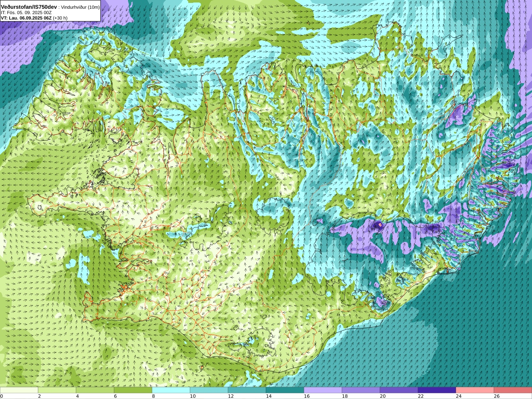532x399 pixels.
Task: Pick the lavender 16–18 legend swatch
Action: tap(323, 390)
